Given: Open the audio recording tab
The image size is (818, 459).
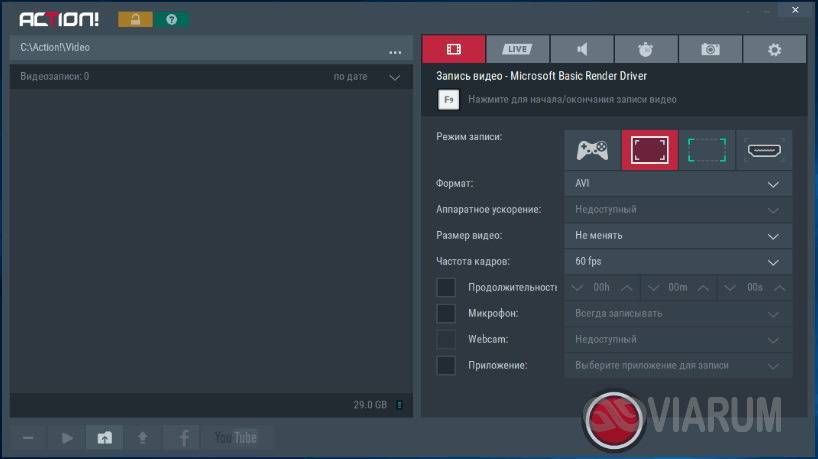Looking at the screenshot, I should coord(582,49).
